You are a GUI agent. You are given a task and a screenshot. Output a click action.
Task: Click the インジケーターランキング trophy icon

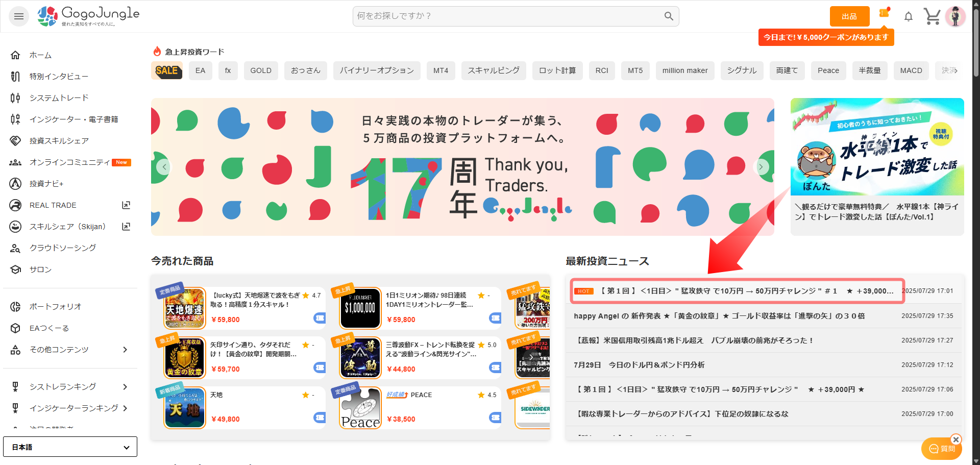(x=16, y=408)
